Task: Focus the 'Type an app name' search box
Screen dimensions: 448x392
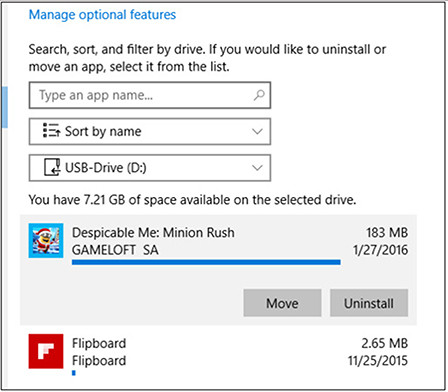Action: [x=150, y=95]
